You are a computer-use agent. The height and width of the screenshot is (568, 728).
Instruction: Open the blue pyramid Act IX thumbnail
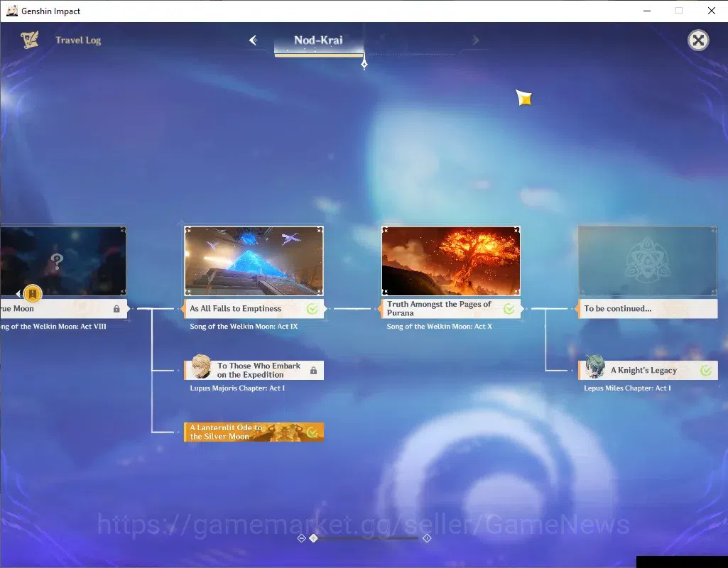254,261
